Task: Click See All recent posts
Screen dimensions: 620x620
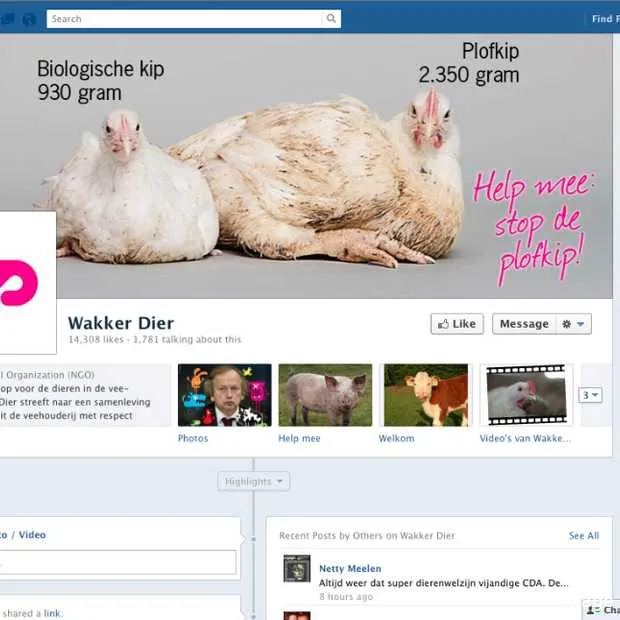Action: (584, 535)
